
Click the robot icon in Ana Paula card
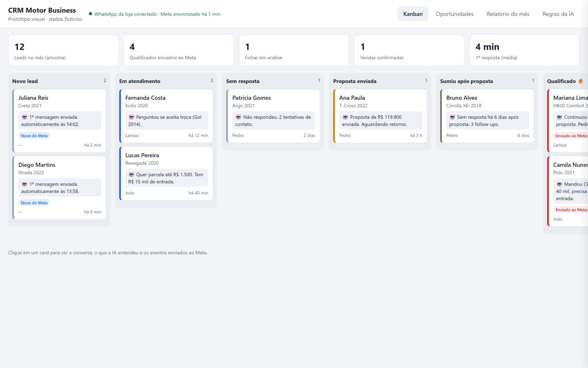346,117
